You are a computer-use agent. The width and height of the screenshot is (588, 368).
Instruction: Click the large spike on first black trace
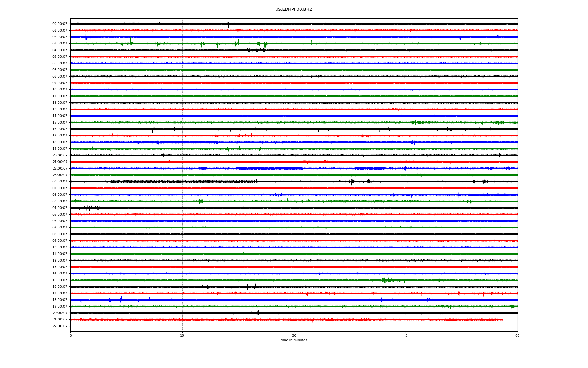(228, 25)
